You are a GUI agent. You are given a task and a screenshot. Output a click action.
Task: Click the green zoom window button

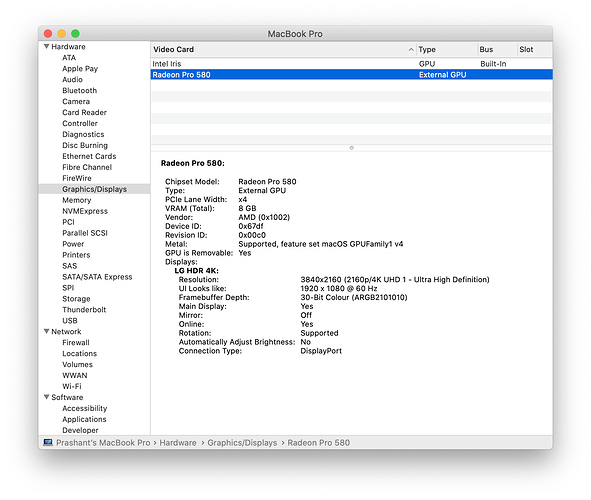[x=75, y=34]
